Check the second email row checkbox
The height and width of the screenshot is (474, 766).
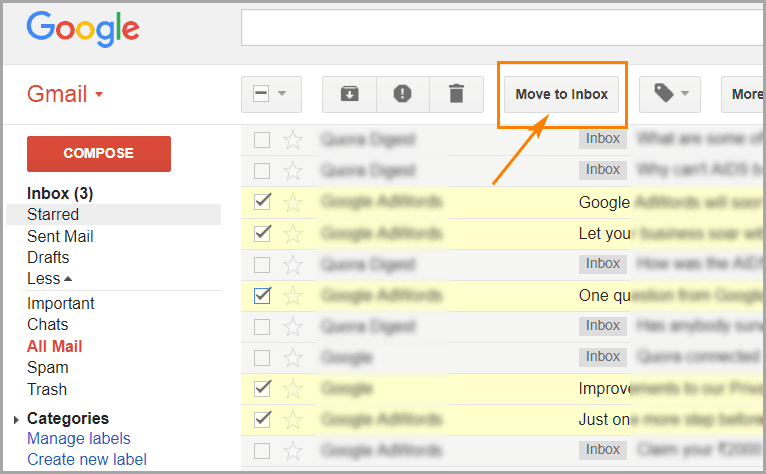tap(262, 171)
